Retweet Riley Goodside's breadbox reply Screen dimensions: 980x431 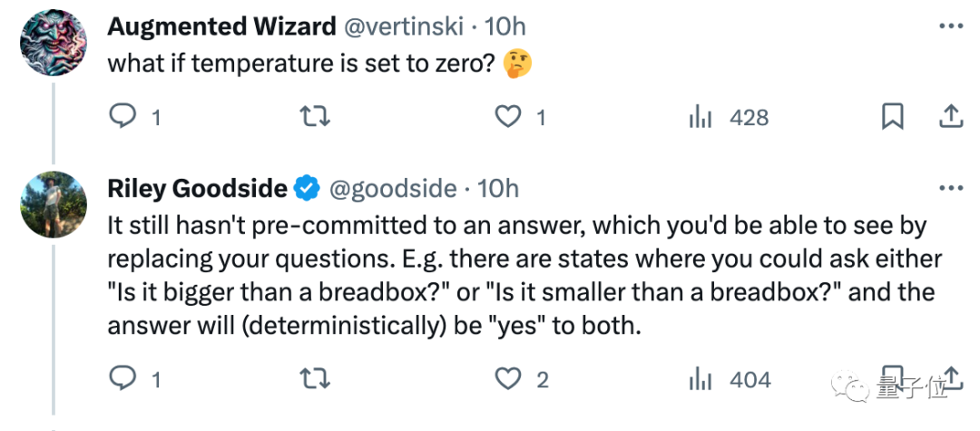pyautogui.click(x=314, y=378)
